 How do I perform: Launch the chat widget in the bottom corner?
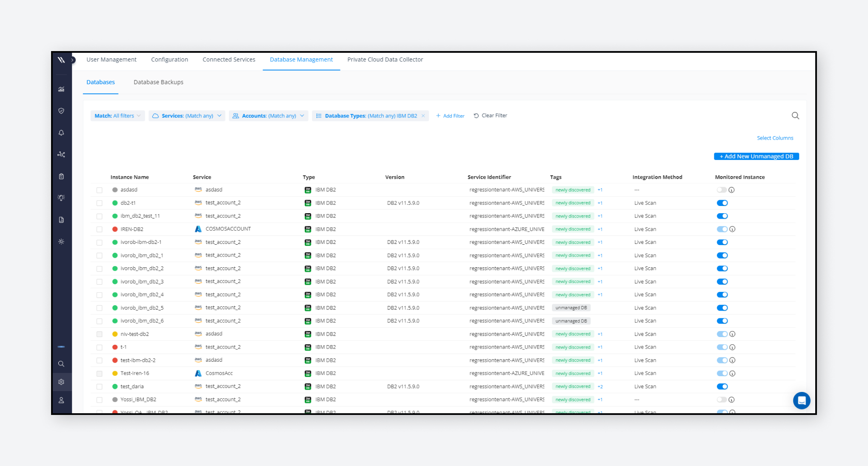click(x=802, y=400)
